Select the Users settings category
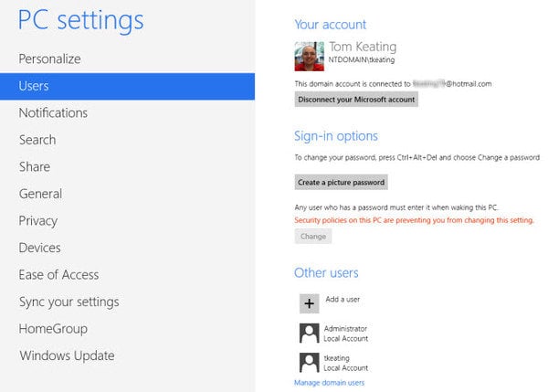 coord(34,86)
